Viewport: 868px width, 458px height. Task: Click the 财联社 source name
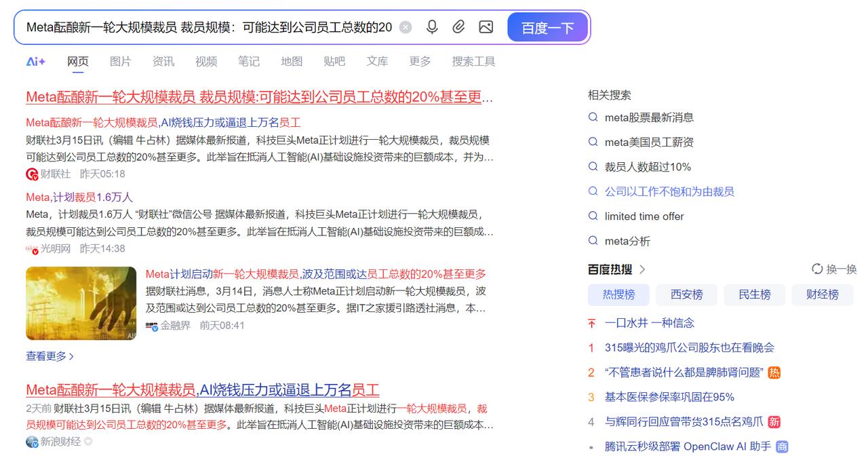pos(55,174)
